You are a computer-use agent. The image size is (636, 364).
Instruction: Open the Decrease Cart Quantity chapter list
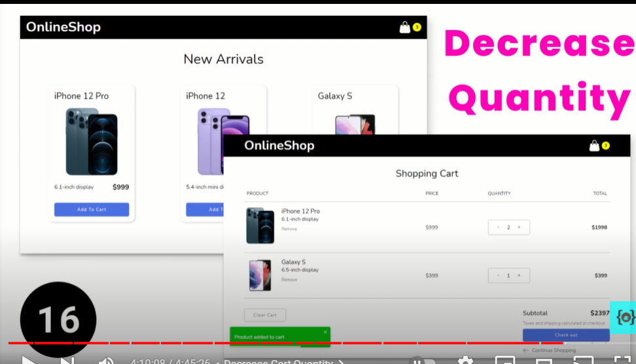coord(284,361)
